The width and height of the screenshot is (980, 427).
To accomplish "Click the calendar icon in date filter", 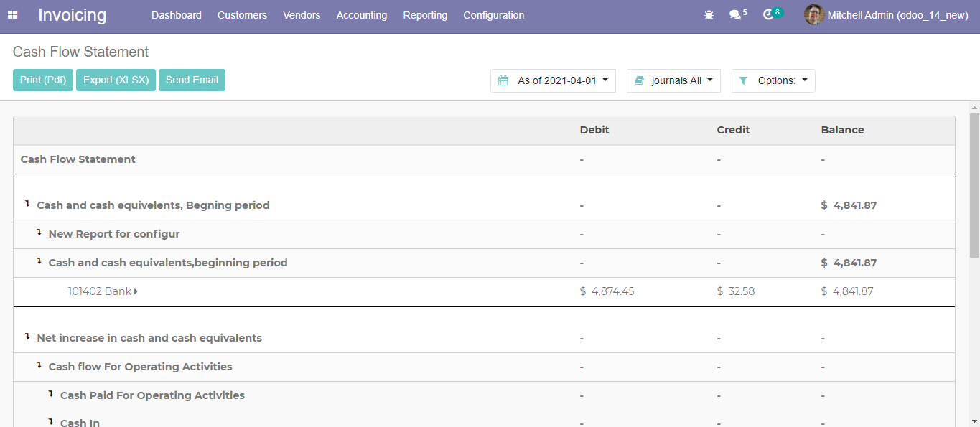I will pyautogui.click(x=503, y=81).
